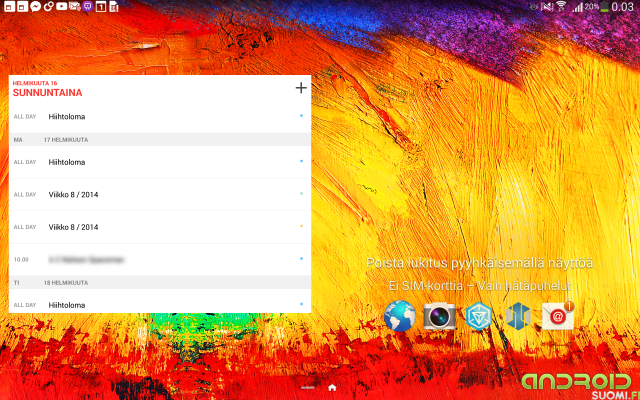This screenshot has height=400, width=640.
Task: Tap the smart stay eye icon
Action: tap(534, 7)
